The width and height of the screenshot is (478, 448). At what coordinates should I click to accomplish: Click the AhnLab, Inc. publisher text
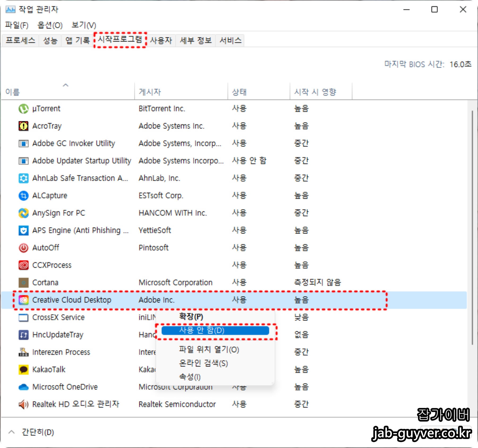point(159,178)
